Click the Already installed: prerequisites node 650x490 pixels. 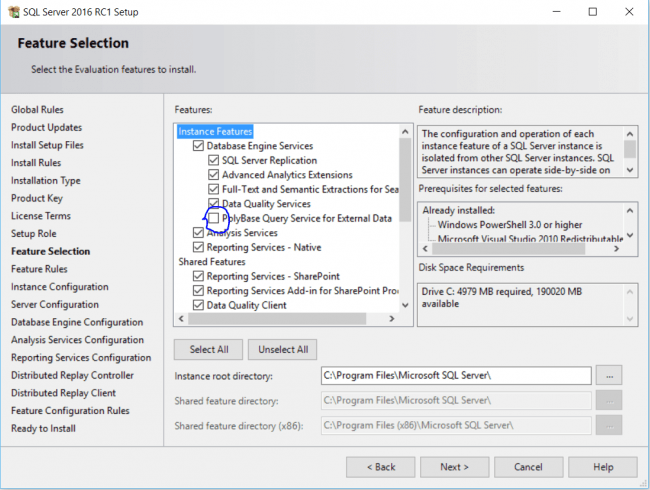pyautogui.click(x=458, y=210)
